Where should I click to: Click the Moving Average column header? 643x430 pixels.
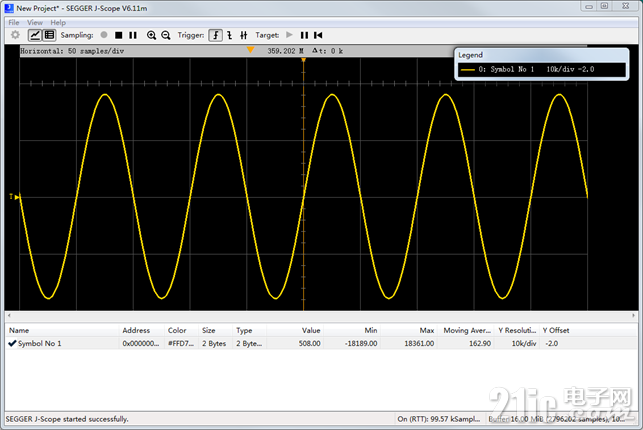coord(466,330)
